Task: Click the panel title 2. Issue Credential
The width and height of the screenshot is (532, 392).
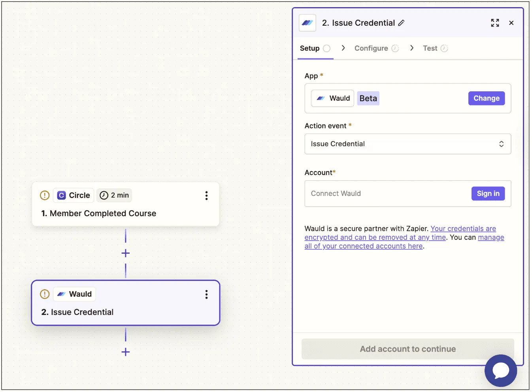Action: pos(358,23)
